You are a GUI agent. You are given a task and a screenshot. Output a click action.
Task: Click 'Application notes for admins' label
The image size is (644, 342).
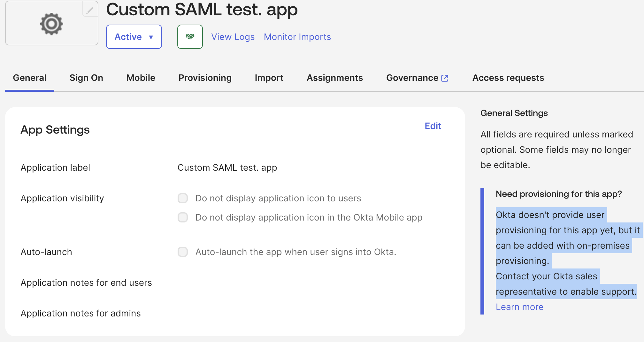[x=80, y=313]
